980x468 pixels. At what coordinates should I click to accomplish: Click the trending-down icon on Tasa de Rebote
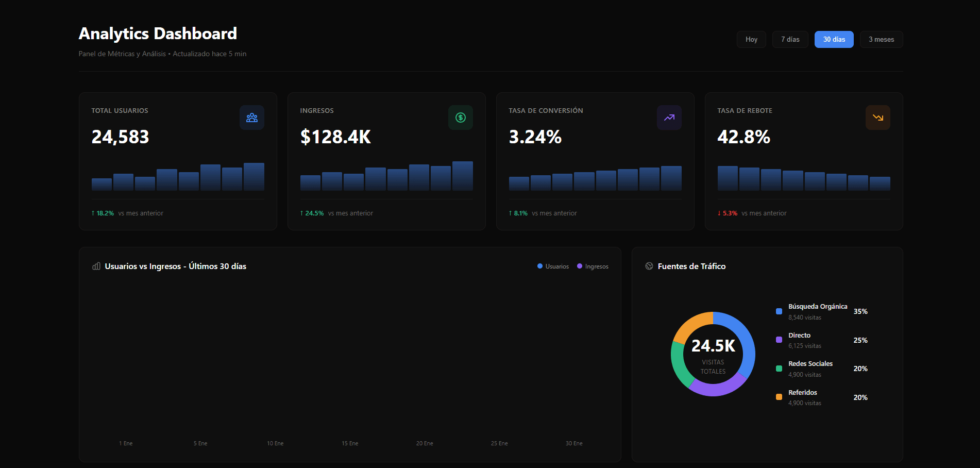click(877, 117)
